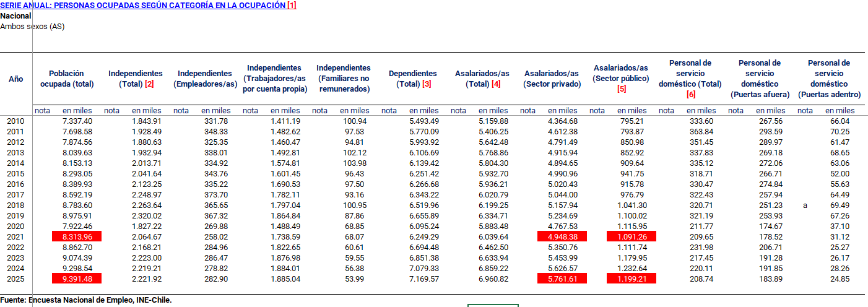Select the Población ocupada (total) header
868x307 pixels.
(x=66, y=79)
